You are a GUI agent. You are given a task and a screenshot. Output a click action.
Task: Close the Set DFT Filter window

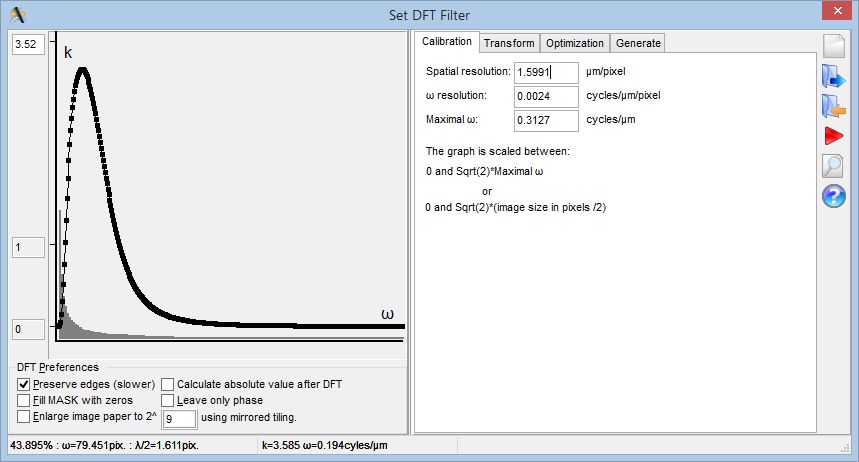tap(837, 10)
